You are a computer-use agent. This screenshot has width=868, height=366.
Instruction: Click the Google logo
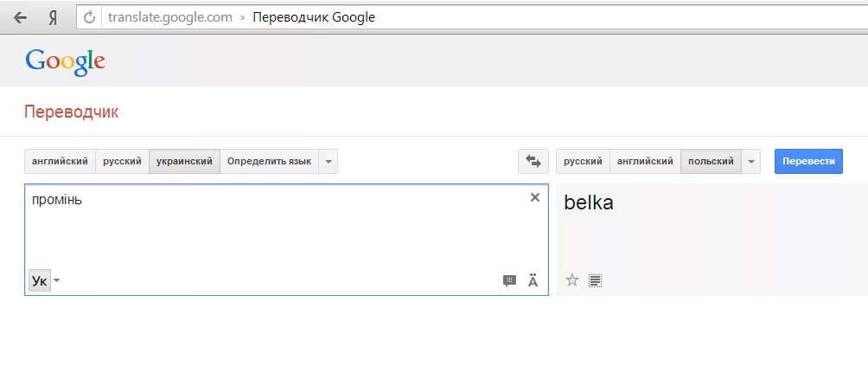[65, 61]
